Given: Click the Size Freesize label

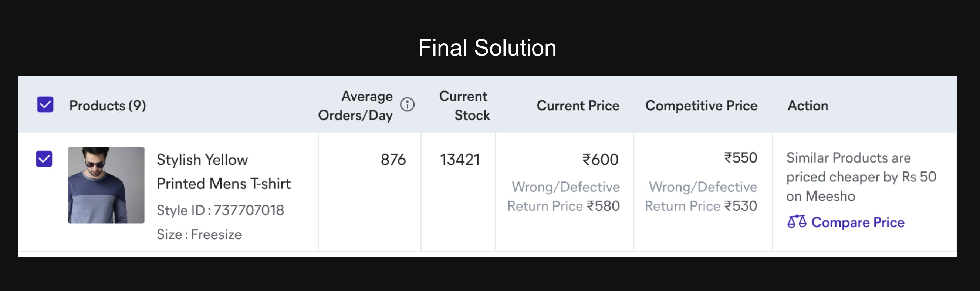Looking at the screenshot, I should [x=199, y=234].
